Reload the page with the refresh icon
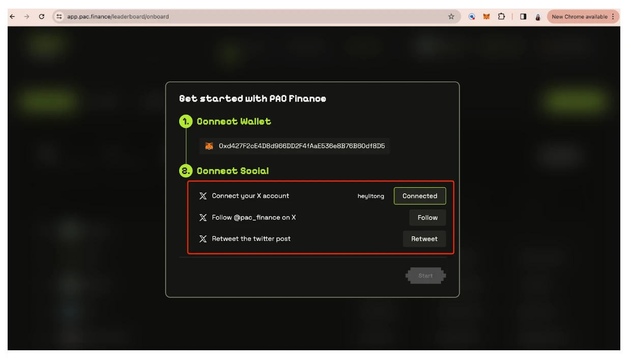The height and width of the screenshot is (364, 631). click(x=42, y=17)
